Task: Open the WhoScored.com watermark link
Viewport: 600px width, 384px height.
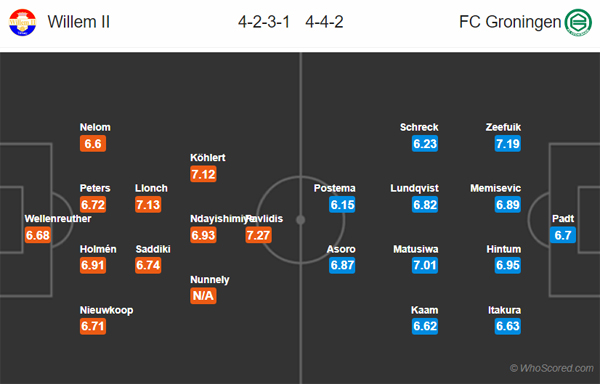Action: [x=552, y=368]
